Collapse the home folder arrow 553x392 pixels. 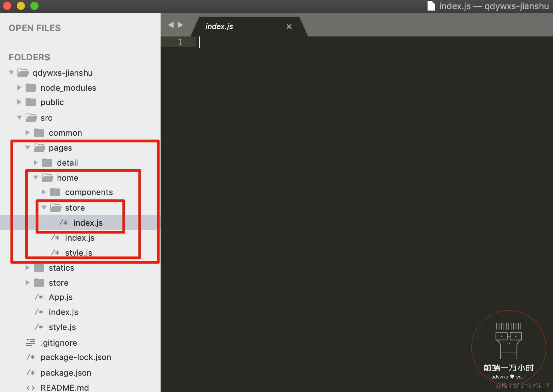click(x=36, y=178)
